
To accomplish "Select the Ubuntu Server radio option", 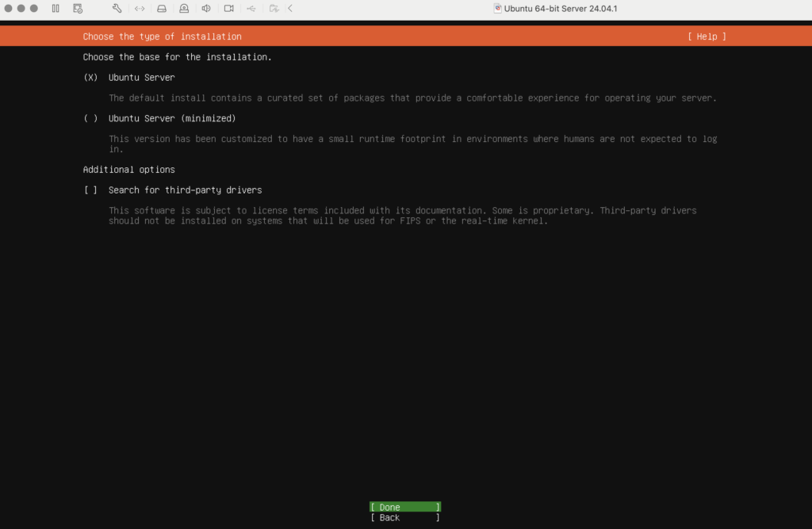I will 90,78.
